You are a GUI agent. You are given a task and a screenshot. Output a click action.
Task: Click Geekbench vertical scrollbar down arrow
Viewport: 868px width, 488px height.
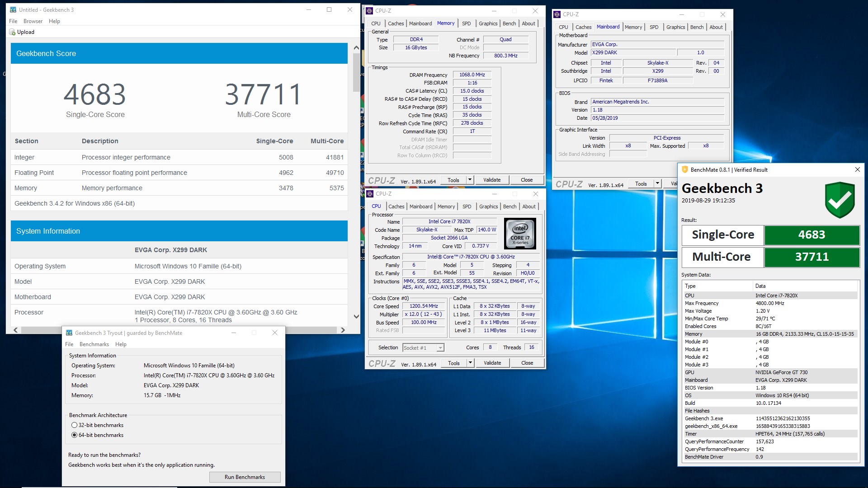[x=356, y=316]
